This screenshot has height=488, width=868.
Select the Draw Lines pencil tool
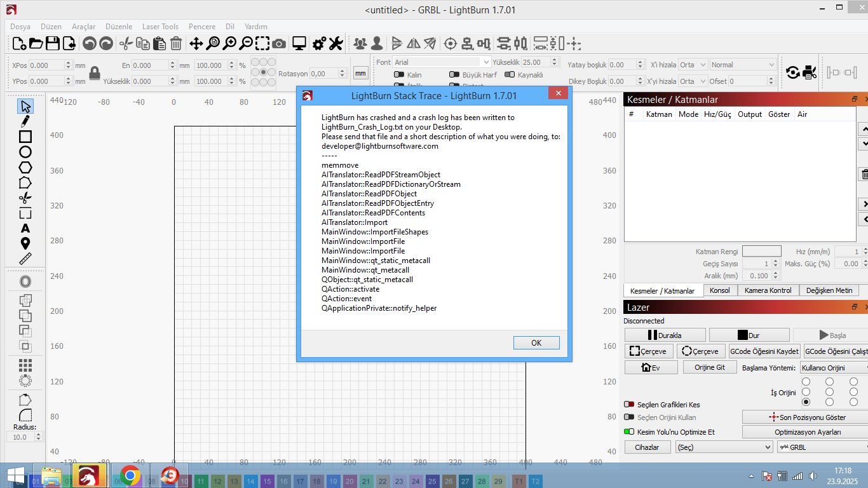coord(25,121)
